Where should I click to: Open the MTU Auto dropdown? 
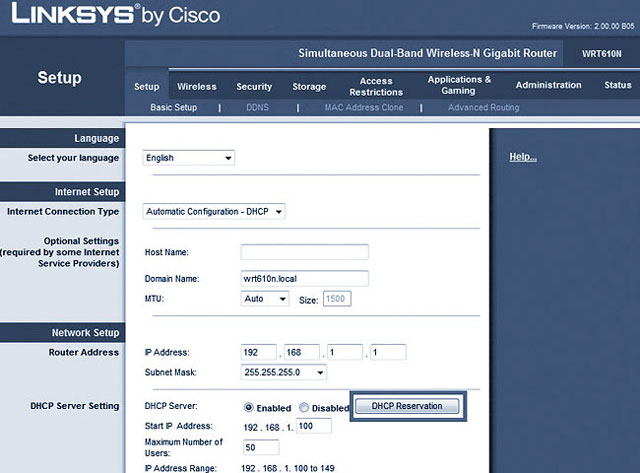click(x=265, y=299)
